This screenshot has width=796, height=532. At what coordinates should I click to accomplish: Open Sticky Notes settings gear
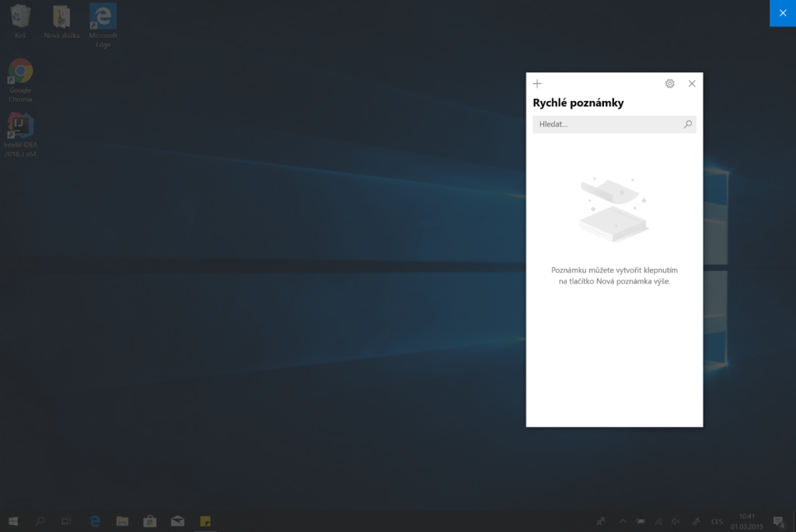pos(669,84)
